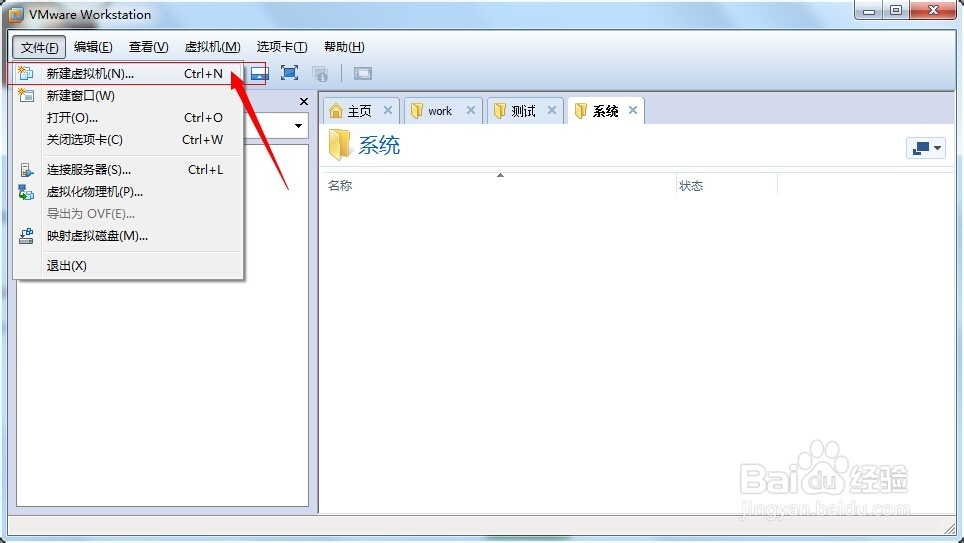Image resolution: width=964 pixels, height=543 pixels.
Task: Select 关闭选项卡(C) menu entry
Action: [128, 140]
